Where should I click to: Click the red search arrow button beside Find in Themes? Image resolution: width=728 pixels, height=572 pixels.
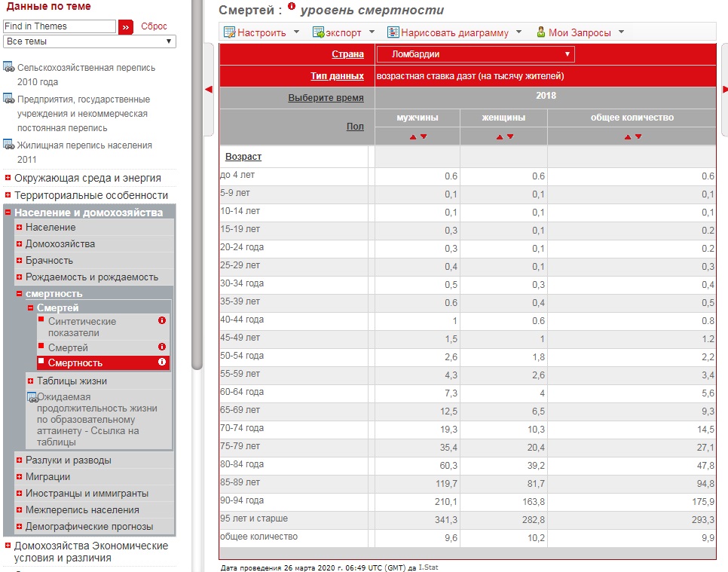[x=125, y=27]
